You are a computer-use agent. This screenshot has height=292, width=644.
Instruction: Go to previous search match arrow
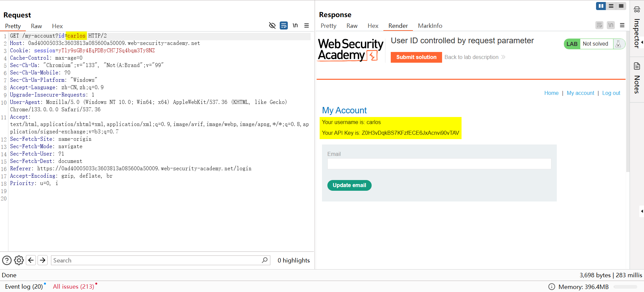pyautogui.click(x=31, y=260)
